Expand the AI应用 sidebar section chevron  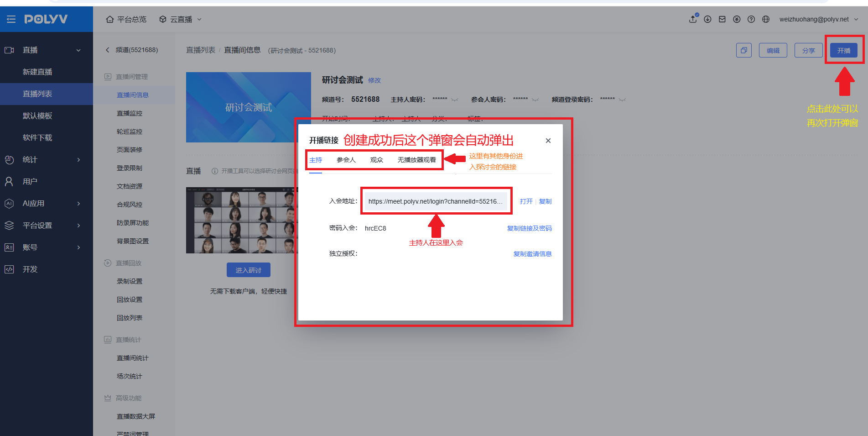pyautogui.click(x=78, y=204)
